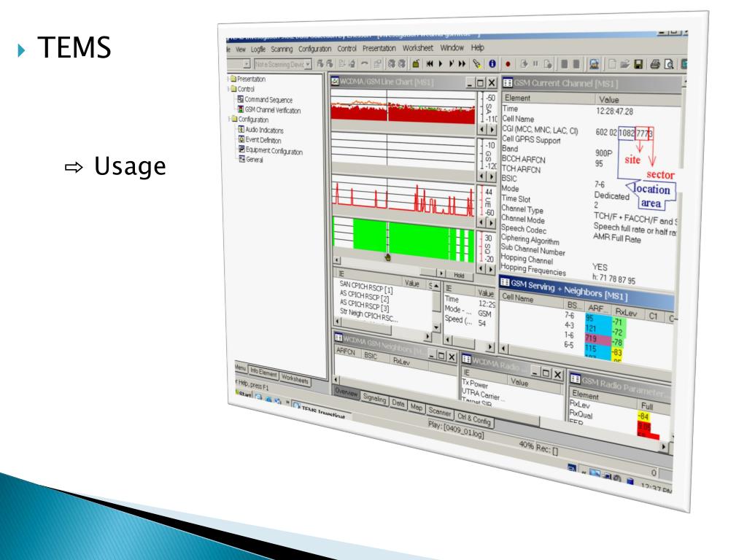Click the 'AMR Full Rate' value
The image size is (747, 560).
617,238
